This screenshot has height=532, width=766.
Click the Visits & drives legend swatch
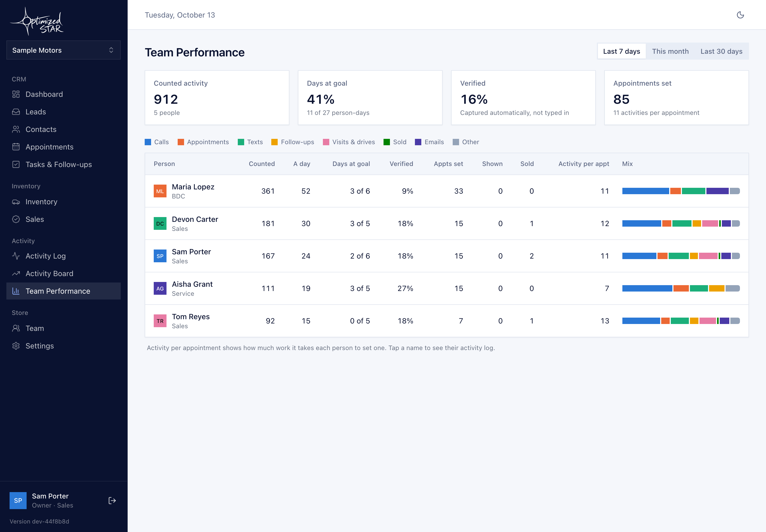coord(326,142)
